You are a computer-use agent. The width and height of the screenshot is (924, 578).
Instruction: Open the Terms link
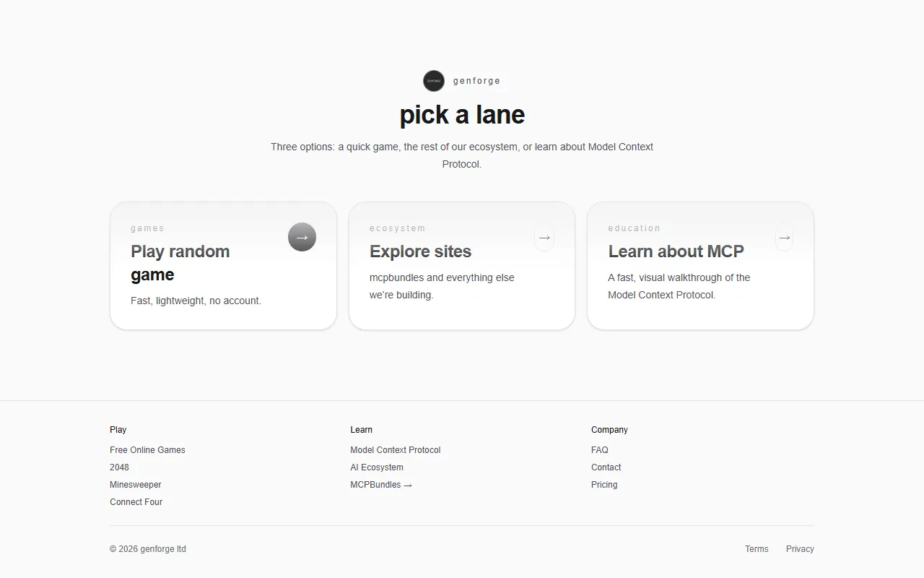[757, 549]
